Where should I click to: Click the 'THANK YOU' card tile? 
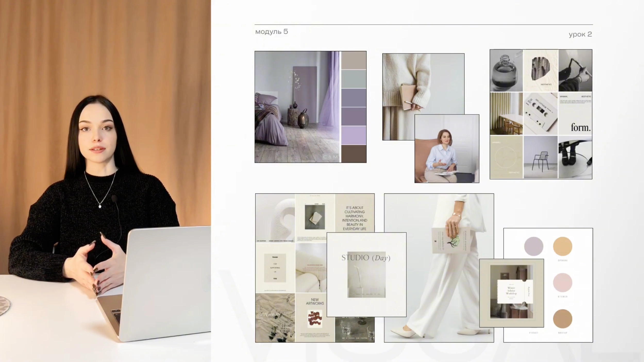[275, 268]
